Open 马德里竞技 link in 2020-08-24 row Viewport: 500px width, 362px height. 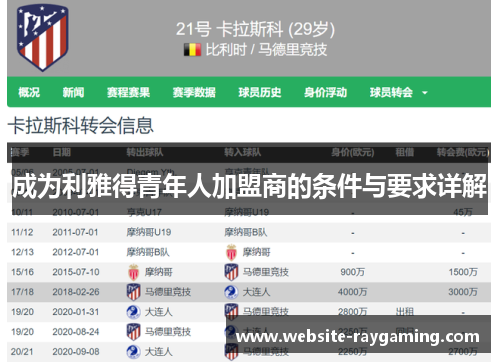tap(168, 332)
